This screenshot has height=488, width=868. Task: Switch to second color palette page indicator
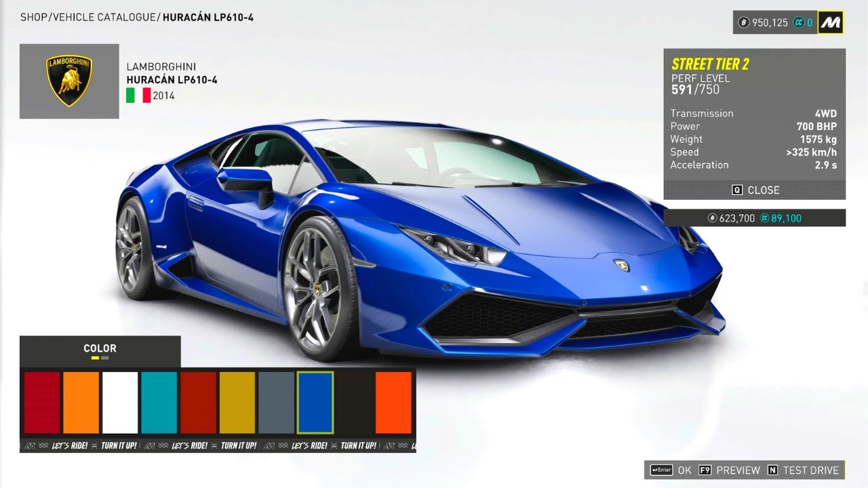pyautogui.click(x=104, y=358)
